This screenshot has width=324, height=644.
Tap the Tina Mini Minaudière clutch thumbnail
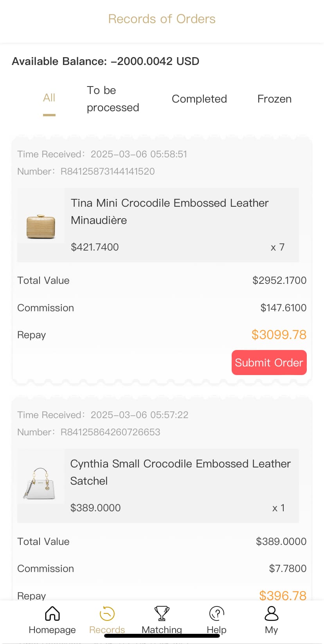pyautogui.click(x=41, y=226)
